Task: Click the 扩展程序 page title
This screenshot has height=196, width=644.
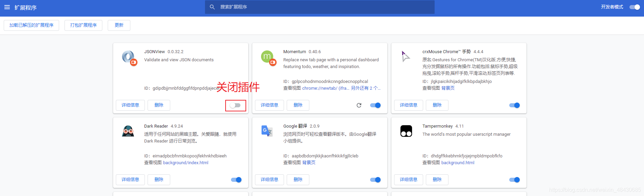Action: [25, 7]
